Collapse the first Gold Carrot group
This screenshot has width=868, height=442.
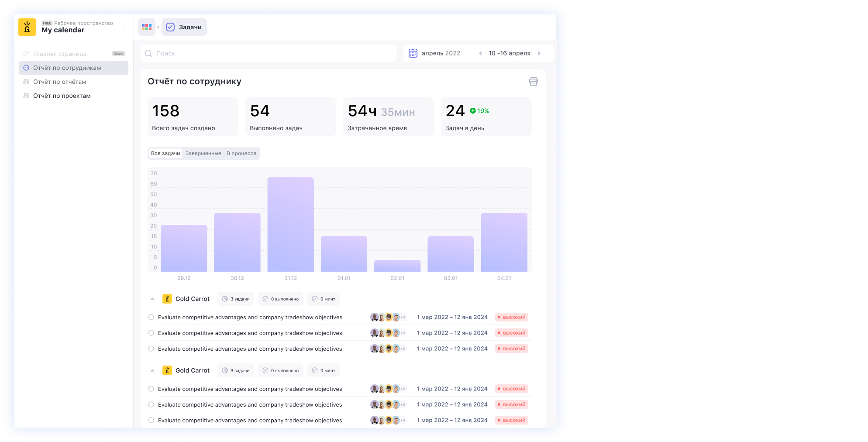(x=152, y=299)
